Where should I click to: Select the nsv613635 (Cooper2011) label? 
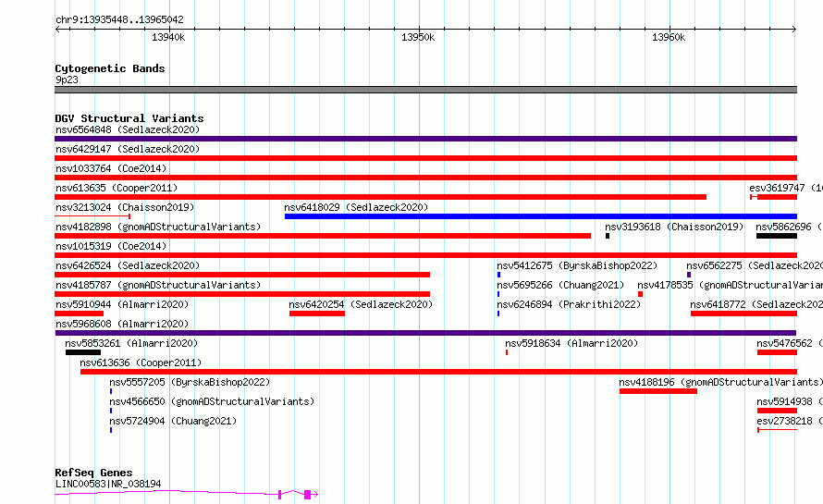pyautogui.click(x=117, y=188)
